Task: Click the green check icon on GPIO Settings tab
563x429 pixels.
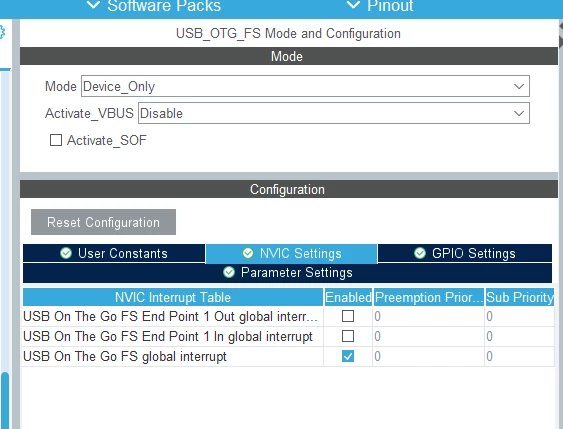Action: point(420,253)
